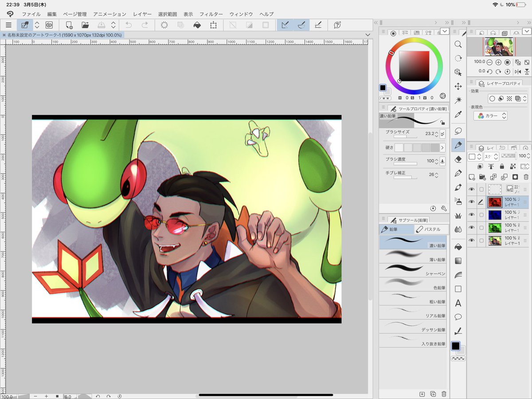
Task: Choose the リアル鉛筆 brush
Action: [413, 312]
